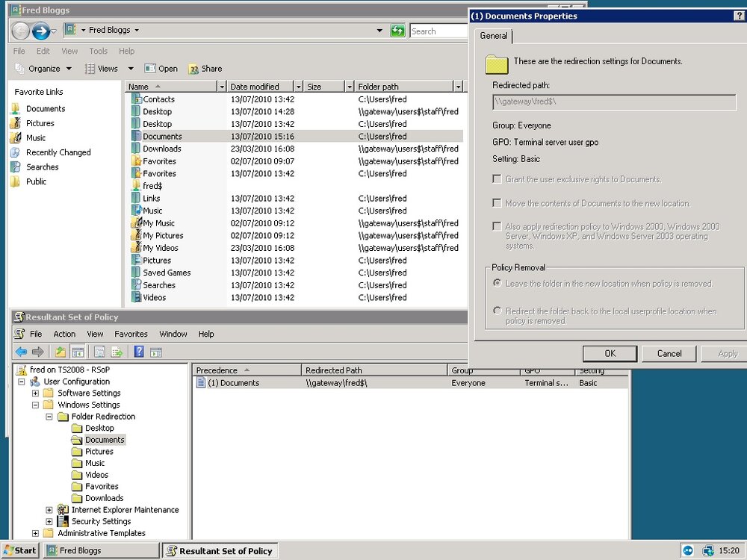
Task: Open the address bar history dropdown
Action: (379, 31)
